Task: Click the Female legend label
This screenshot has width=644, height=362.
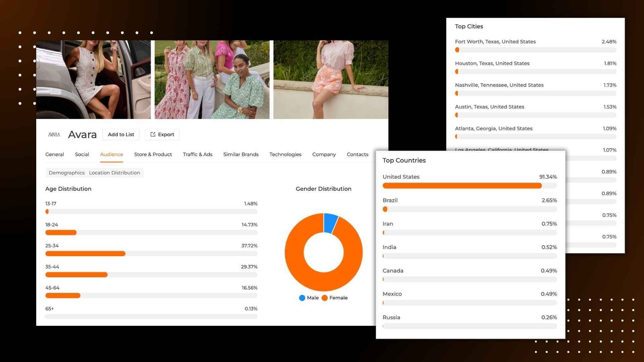Action: pyautogui.click(x=338, y=298)
